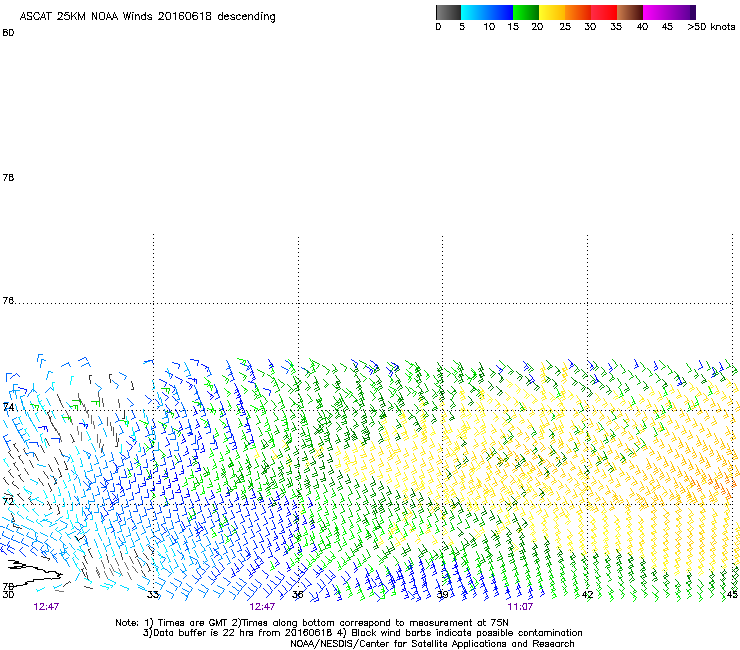Click the data buffer note line
Image resolution: width=740 pixels, height=650 pixels.
(x=362, y=633)
